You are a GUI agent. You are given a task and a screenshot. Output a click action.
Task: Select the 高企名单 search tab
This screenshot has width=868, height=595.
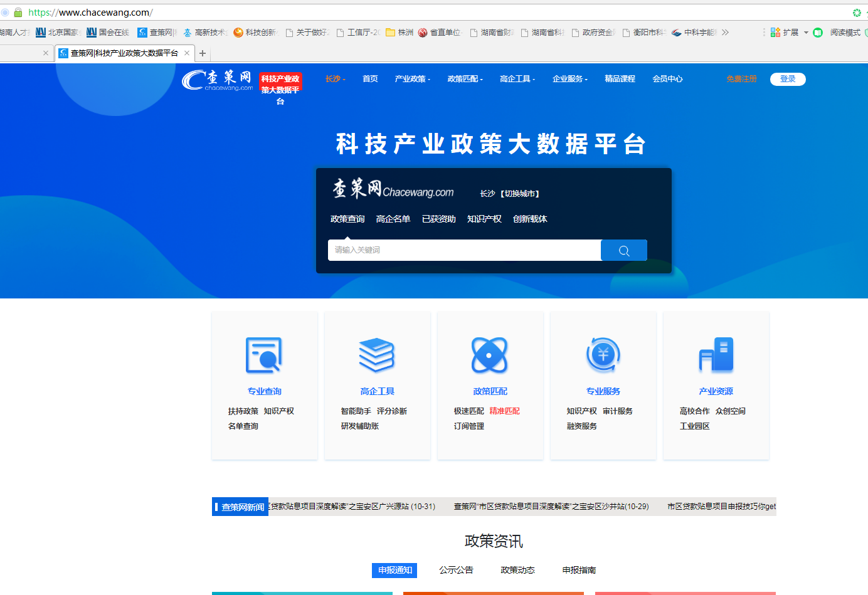pos(393,219)
